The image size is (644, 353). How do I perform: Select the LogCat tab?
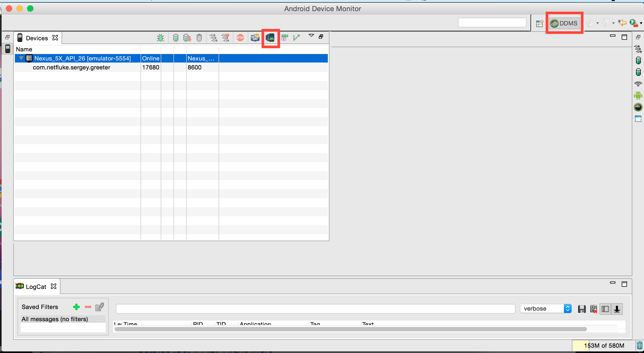[x=36, y=286]
